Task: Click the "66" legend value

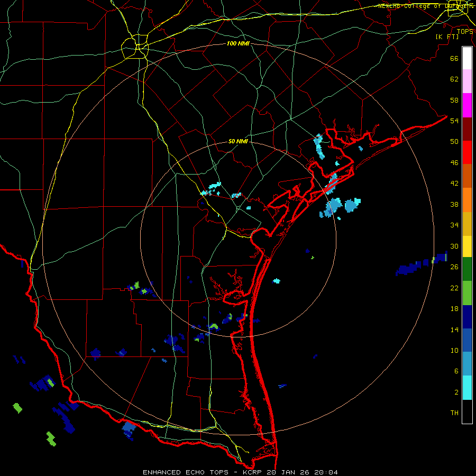Action: pyautogui.click(x=454, y=58)
